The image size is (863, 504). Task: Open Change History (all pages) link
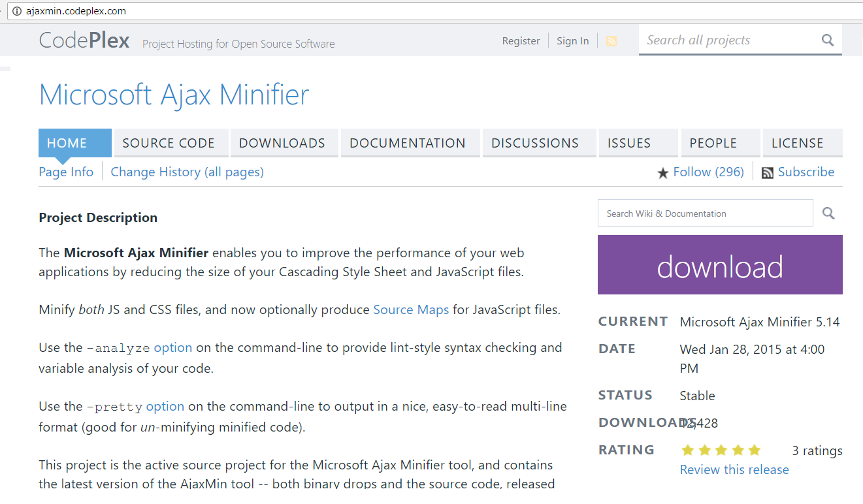pos(187,172)
